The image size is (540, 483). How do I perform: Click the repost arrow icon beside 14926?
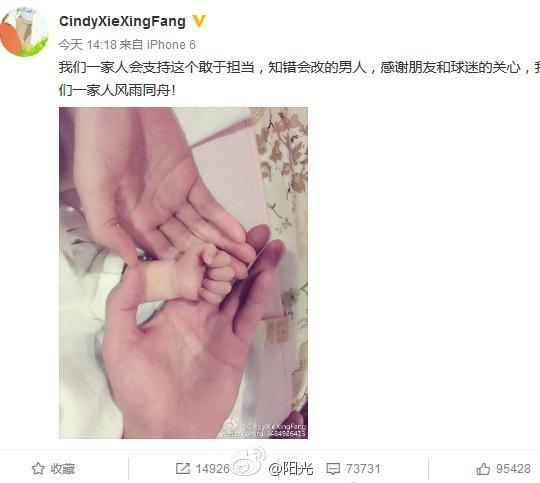pos(183,469)
